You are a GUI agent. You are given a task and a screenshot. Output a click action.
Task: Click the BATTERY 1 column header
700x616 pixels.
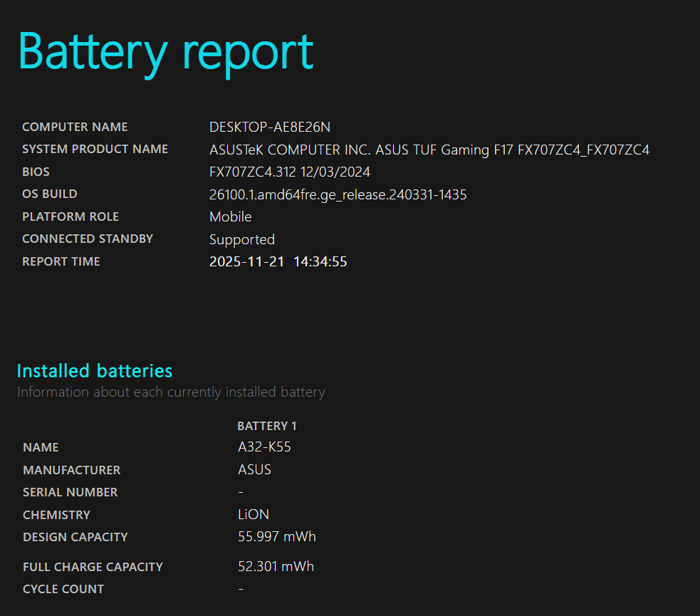point(266,426)
